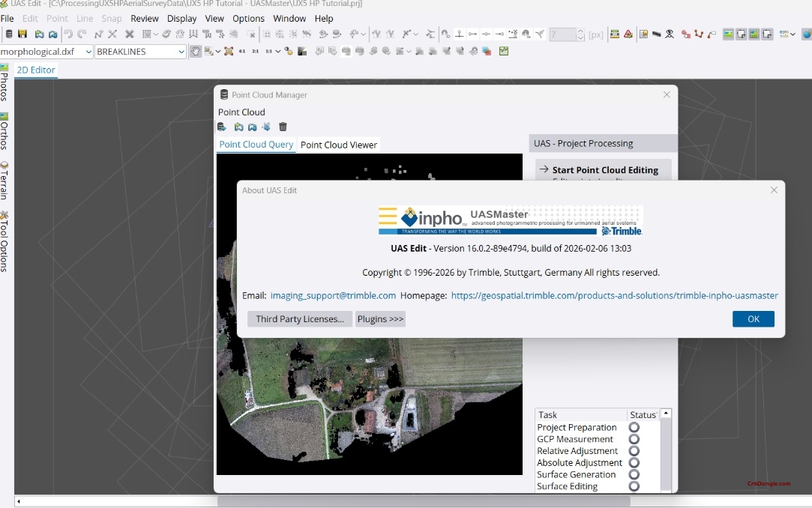The height and width of the screenshot is (508, 812).
Task: Click the export point cloud database icon
Action: (x=222, y=126)
